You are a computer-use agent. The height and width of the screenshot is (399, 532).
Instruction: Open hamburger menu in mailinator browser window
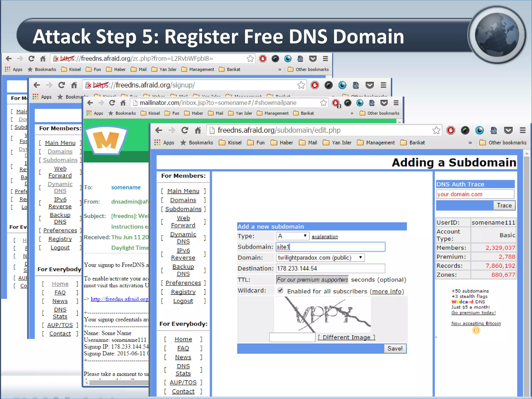point(396,103)
